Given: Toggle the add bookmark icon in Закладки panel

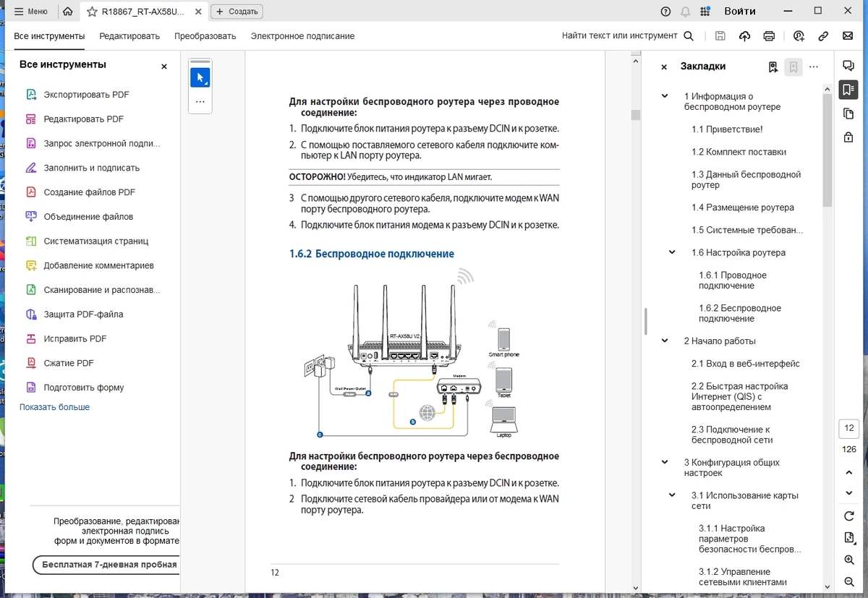Looking at the screenshot, I should (793, 67).
